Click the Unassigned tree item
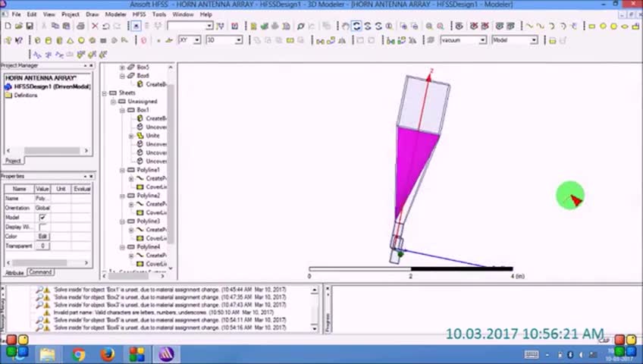 [143, 102]
